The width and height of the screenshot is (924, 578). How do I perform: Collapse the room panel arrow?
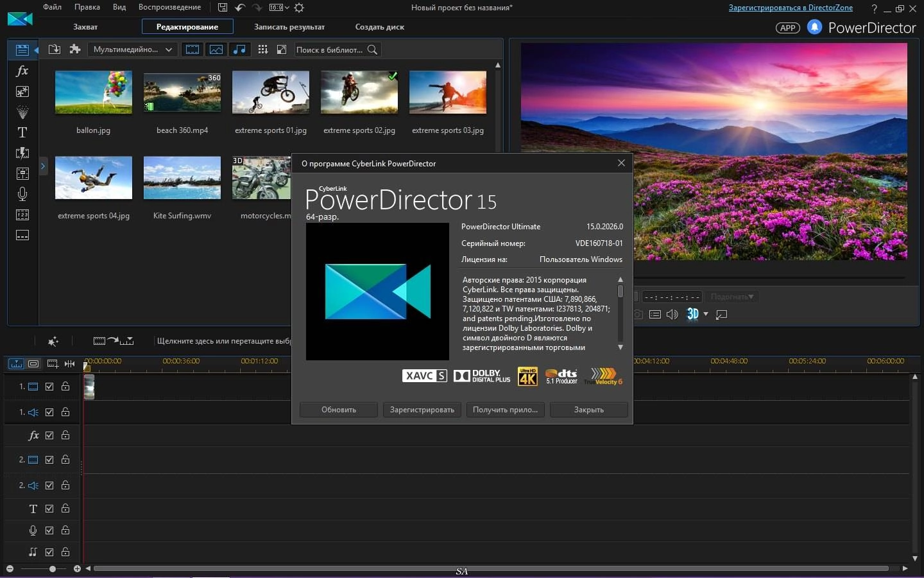pyautogui.click(x=36, y=50)
